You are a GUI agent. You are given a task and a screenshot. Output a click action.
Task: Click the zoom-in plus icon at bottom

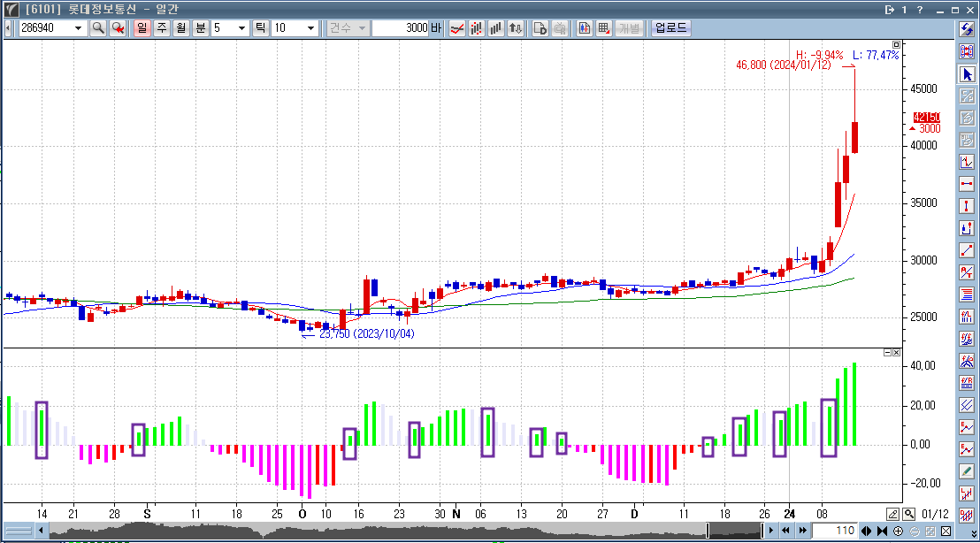899,531
